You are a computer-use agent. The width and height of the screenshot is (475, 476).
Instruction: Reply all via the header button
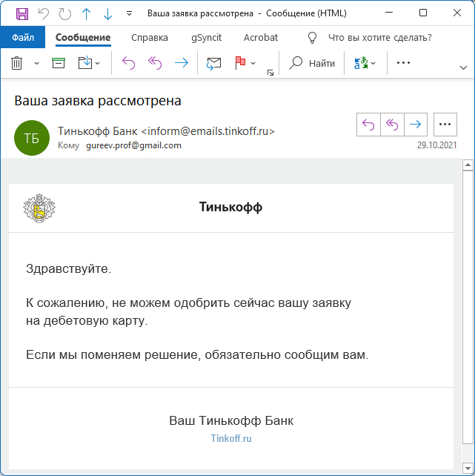pyautogui.click(x=392, y=125)
